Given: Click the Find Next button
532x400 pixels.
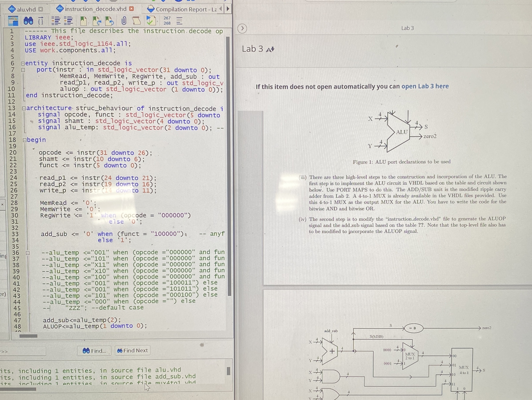Looking at the screenshot, I should click(x=133, y=350).
